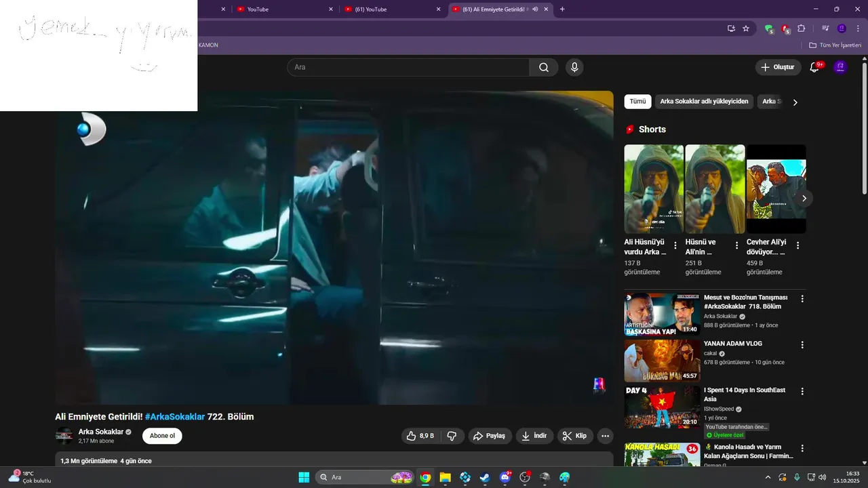The height and width of the screenshot is (488, 868).
Task: Open 'Ali Hüsnü'yü vurdu' short thumbnail
Action: coord(654,189)
